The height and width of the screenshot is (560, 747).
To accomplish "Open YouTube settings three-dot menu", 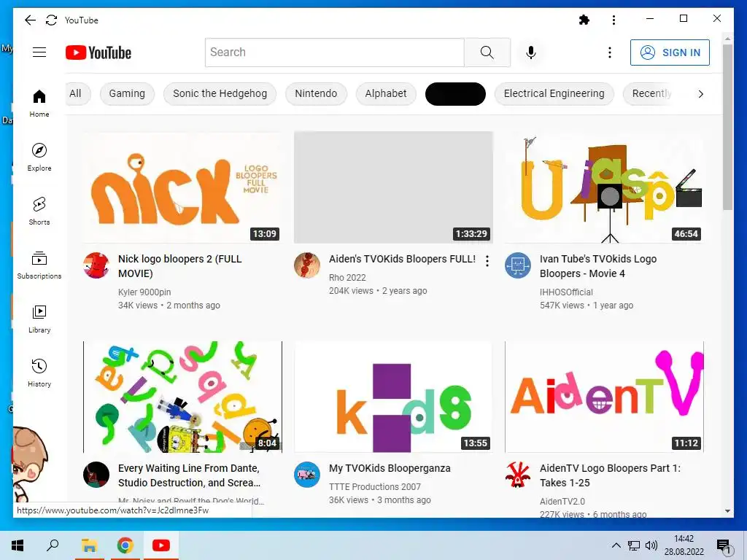I will click(x=610, y=52).
